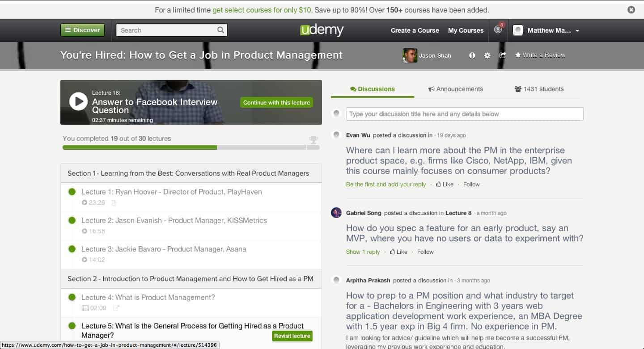Expand Show 1 reply on Gabriel's discussion

click(x=363, y=252)
